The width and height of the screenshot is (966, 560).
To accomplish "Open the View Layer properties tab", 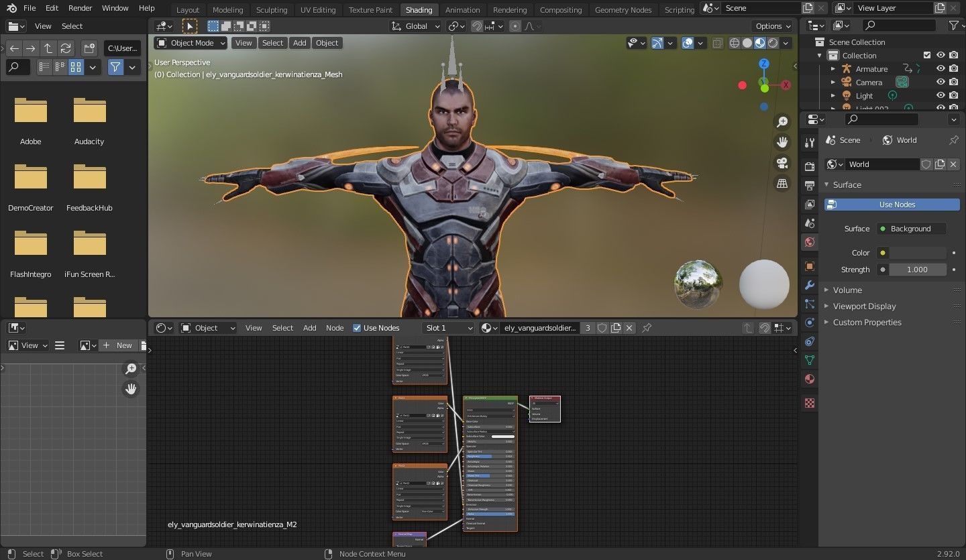I will coord(810,204).
